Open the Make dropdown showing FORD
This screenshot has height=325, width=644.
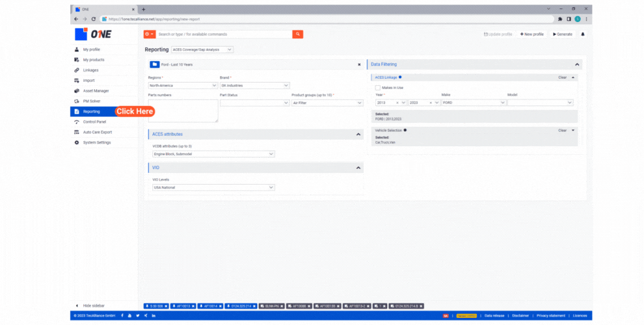[x=472, y=103]
